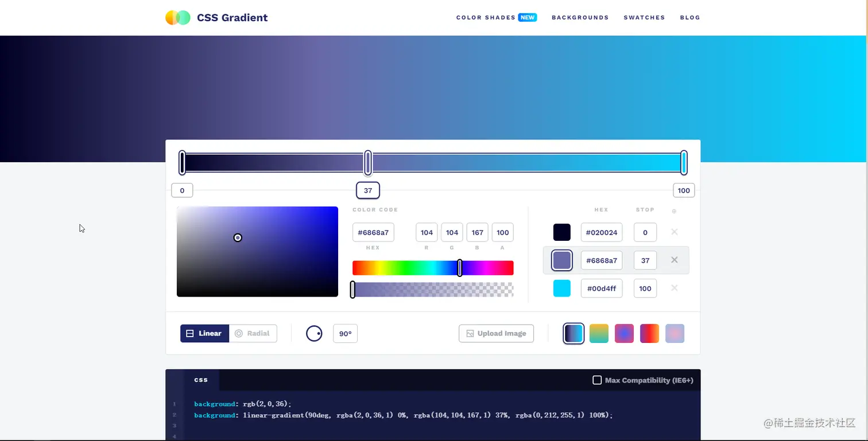Click the G value field 104
Viewport: 868px width, 441px height.
[x=452, y=233]
